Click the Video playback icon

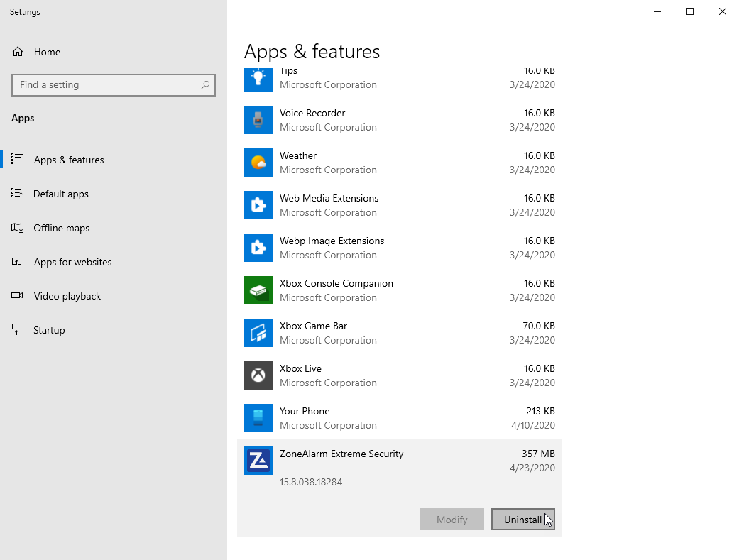coord(17,295)
